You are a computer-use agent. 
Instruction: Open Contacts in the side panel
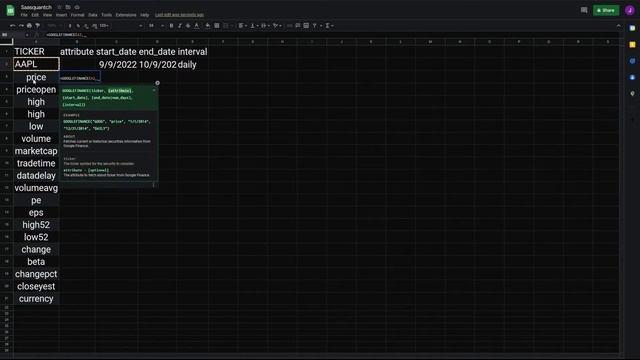[x=632, y=77]
